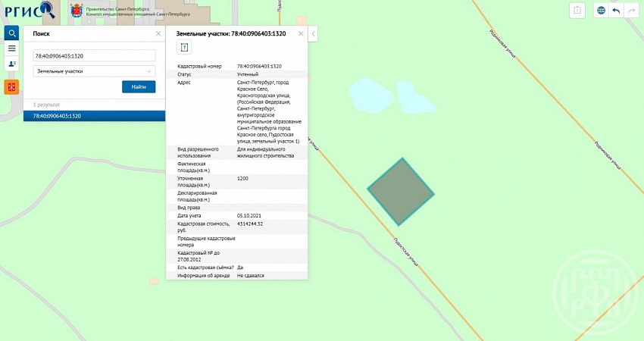644x341 pixels.
Task: Go back to previous map view arrow
Action: 616,11
